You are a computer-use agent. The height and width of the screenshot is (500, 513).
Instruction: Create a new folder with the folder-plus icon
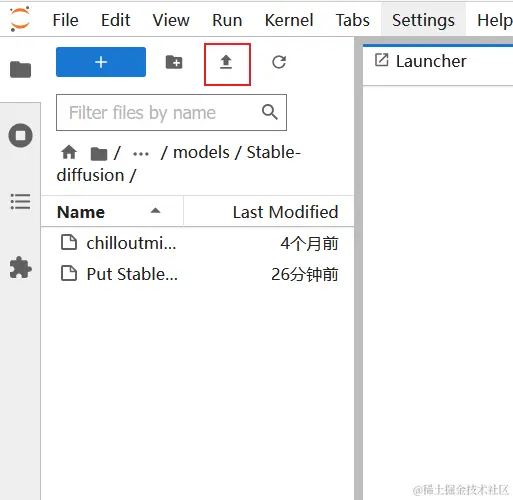click(x=174, y=62)
